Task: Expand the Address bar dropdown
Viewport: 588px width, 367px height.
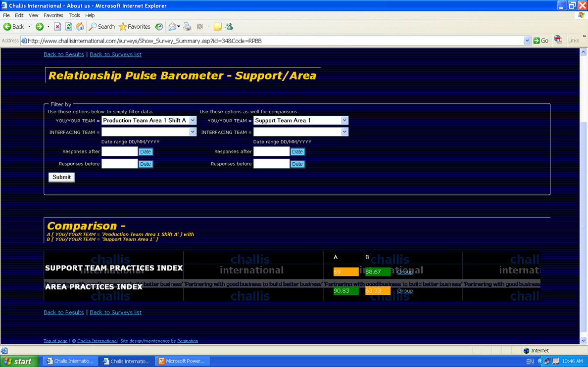Action: point(527,41)
